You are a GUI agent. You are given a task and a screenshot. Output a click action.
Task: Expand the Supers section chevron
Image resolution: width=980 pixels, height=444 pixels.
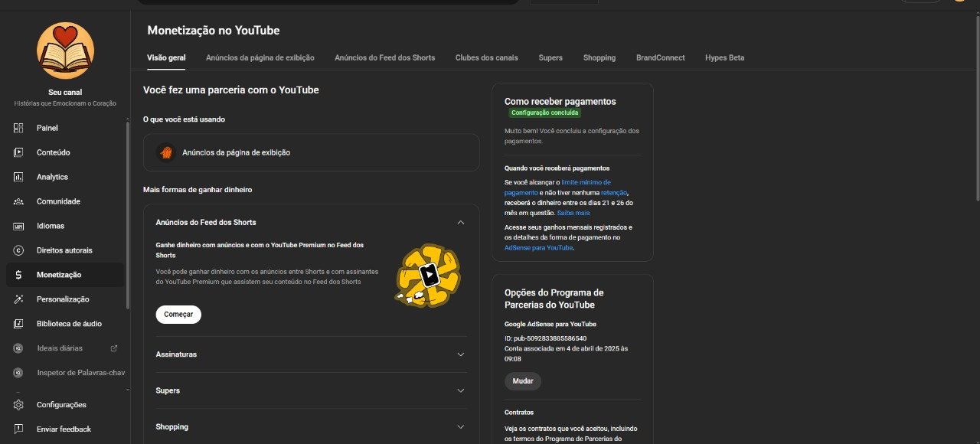[x=460, y=390]
